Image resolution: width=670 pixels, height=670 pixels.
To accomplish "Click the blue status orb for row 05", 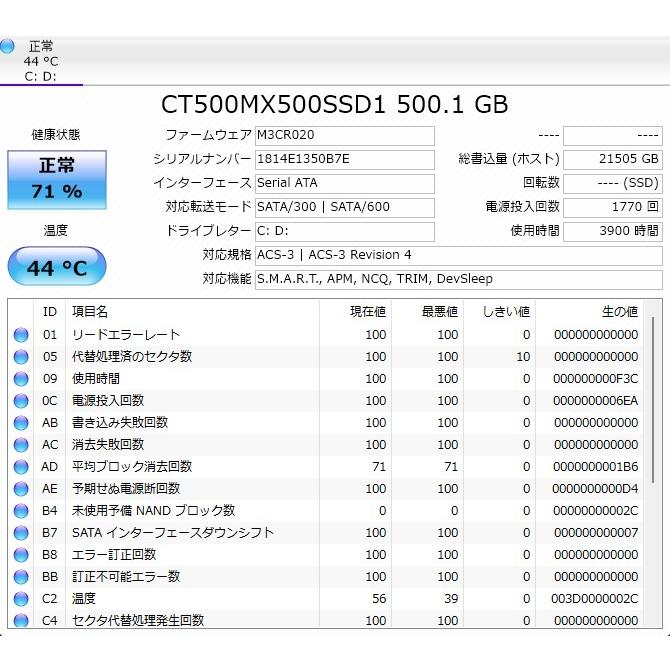I will click(x=21, y=357).
